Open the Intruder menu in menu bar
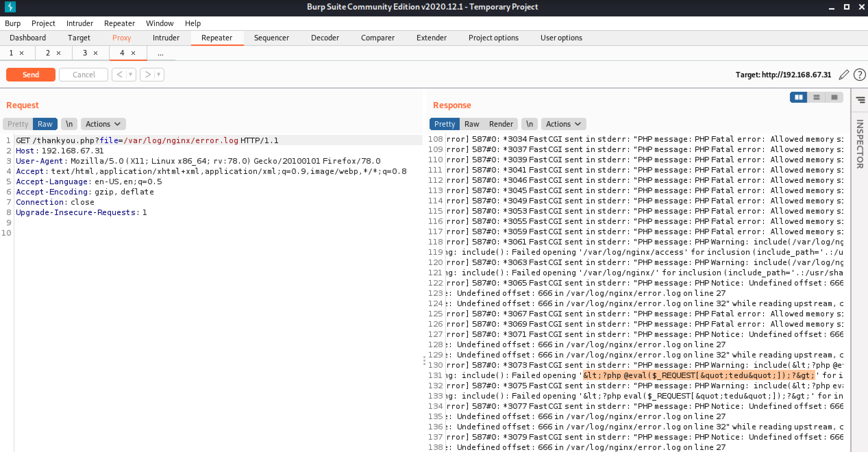Viewport: 868px width, 452px height. (x=79, y=23)
